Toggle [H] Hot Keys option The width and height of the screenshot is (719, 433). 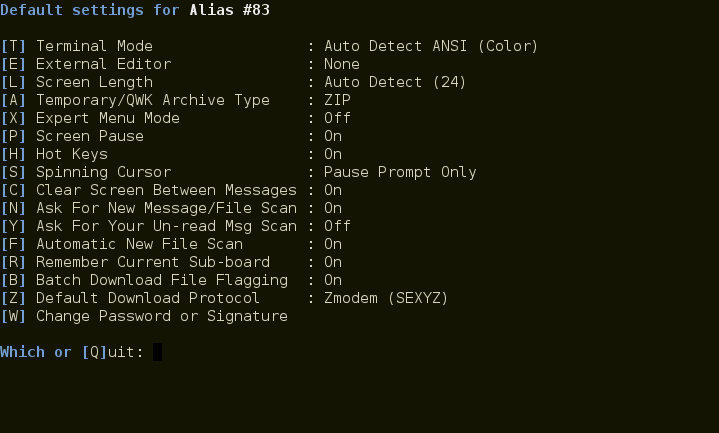pos(171,154)
